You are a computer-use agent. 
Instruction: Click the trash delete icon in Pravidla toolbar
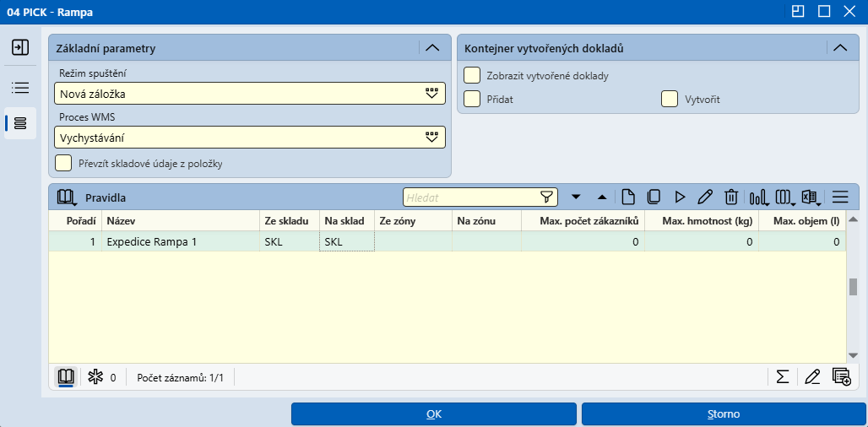(x=730, y=197)
